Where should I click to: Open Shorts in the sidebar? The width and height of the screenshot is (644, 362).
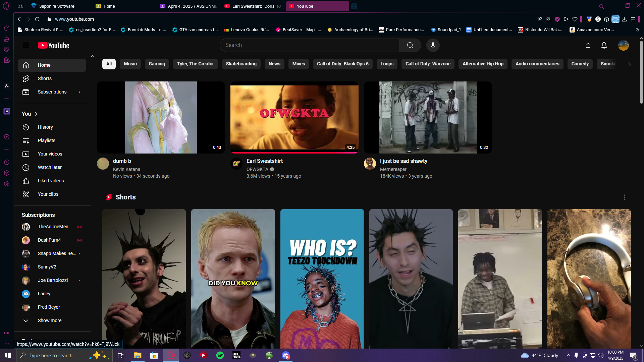point(52,78)
